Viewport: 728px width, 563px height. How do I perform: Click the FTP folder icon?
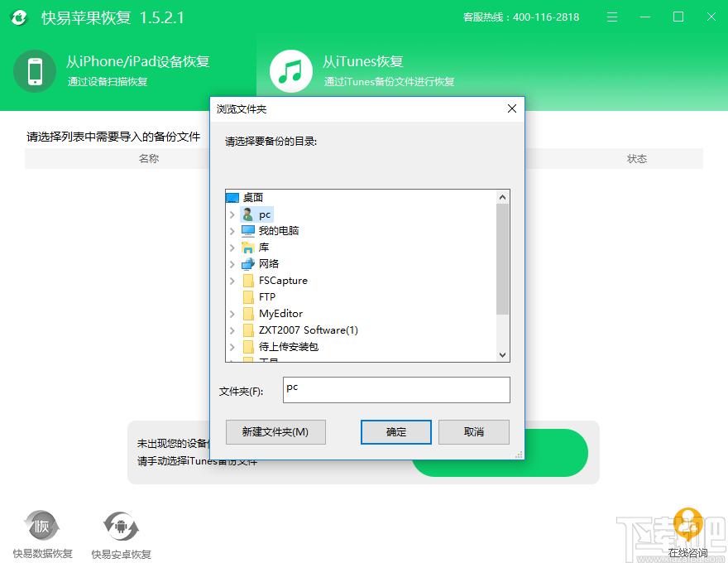click(248, 297)
